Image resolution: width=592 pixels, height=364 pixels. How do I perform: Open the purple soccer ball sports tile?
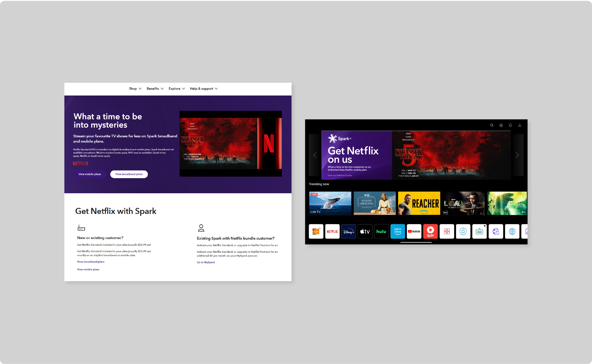pyautogui.click(x=496, y=231)
